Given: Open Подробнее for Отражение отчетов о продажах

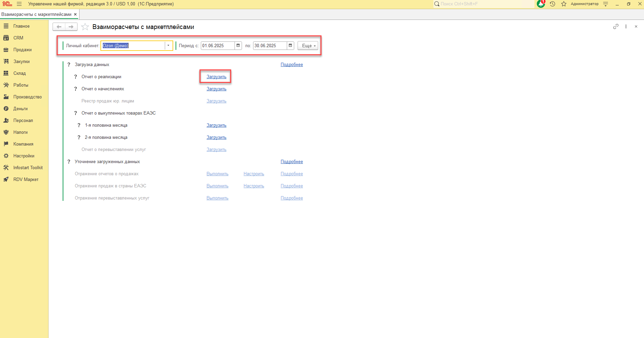Looking at the screenshot, I should coord(292,174).
